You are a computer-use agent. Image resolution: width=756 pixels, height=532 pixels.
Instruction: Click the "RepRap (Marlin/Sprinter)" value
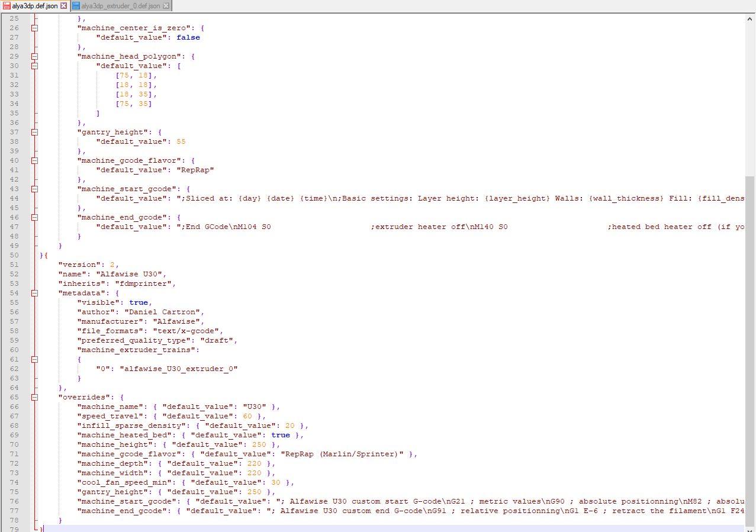coord(342,454)
